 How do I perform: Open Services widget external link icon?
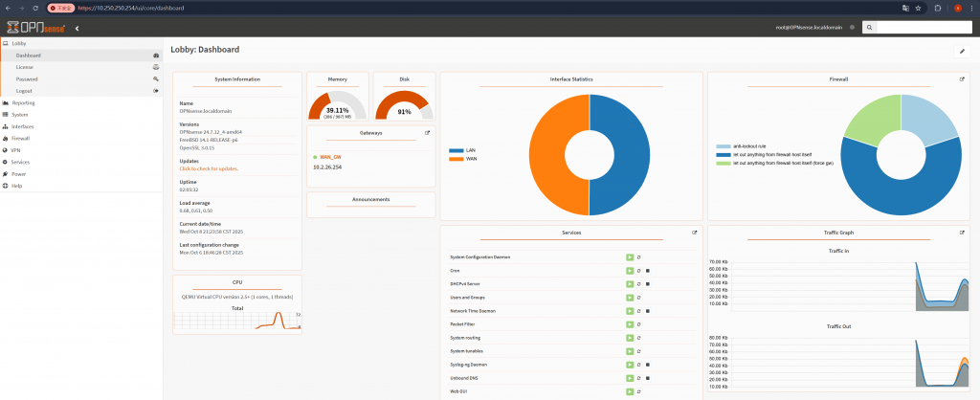click(x=695, y=233)
